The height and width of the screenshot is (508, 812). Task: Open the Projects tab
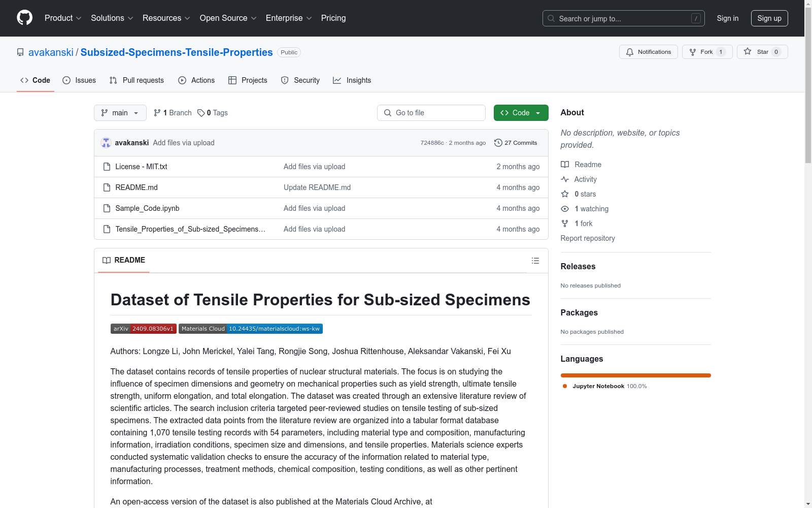pyautogui.click(x=248, y=80)
